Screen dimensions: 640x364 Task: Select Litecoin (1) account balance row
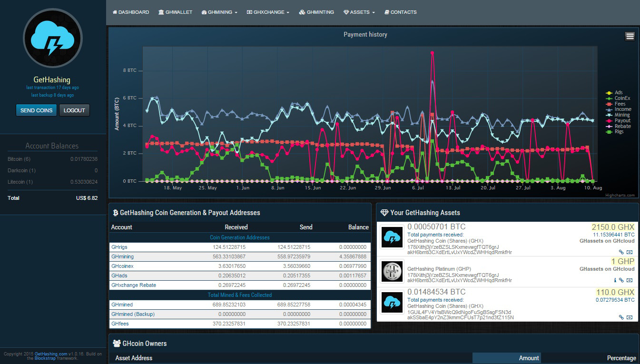click(x=52, y=182)
